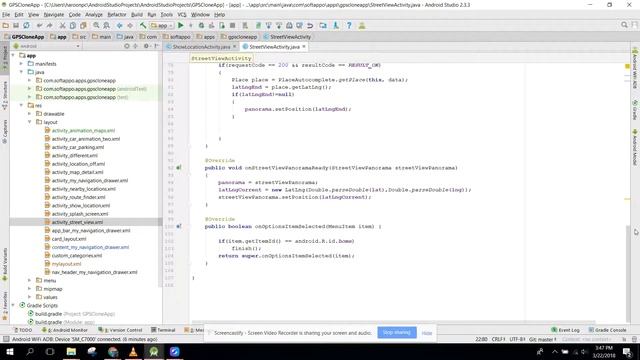The height and width of the screenshot is (360, 640).
Task: Open the Build menu
Action: tap(137, 15)
